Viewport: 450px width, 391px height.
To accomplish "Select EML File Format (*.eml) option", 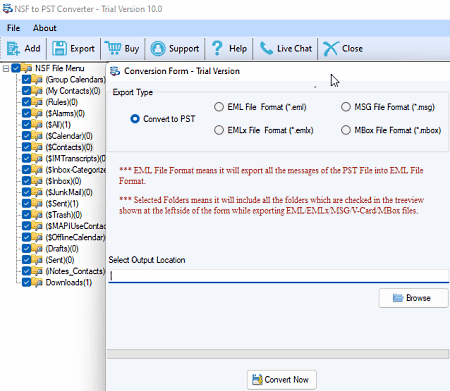I will click(x=219, y=107).
